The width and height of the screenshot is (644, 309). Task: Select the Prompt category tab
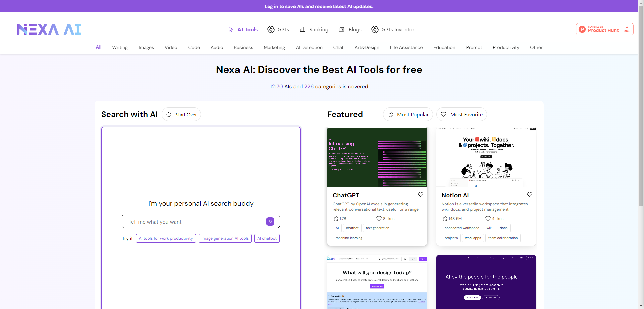point(474,47)
